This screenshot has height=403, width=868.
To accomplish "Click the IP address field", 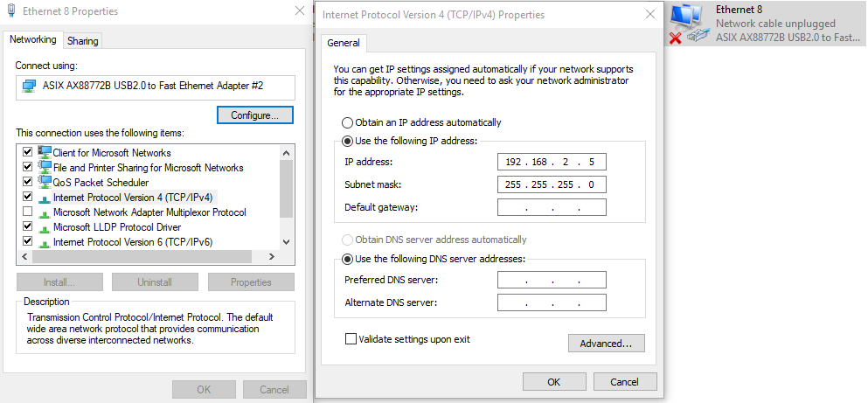I will (x=552, y=163).
